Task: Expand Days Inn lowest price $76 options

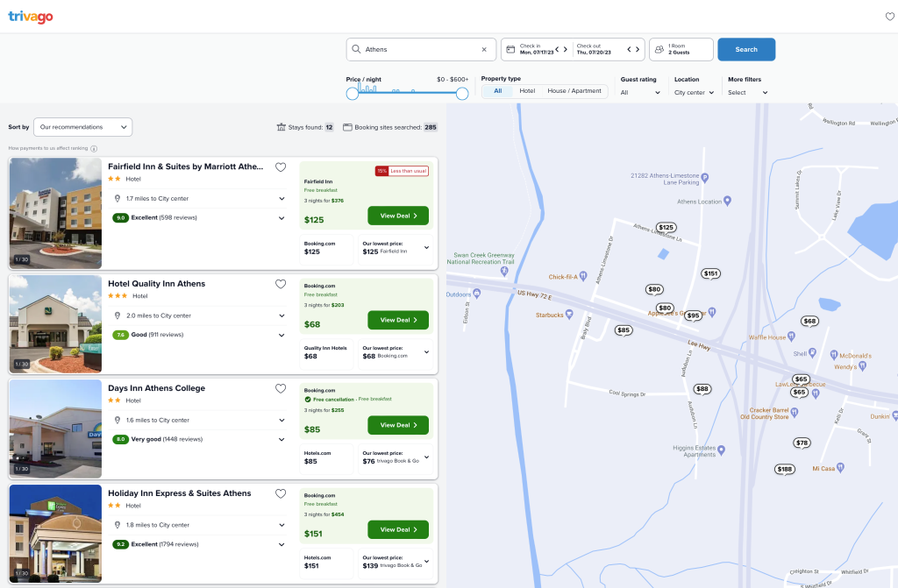Action: (x=396, y=458)
